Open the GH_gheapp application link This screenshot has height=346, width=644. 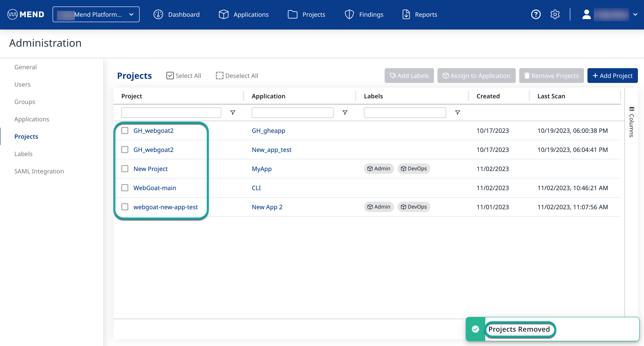268,130
